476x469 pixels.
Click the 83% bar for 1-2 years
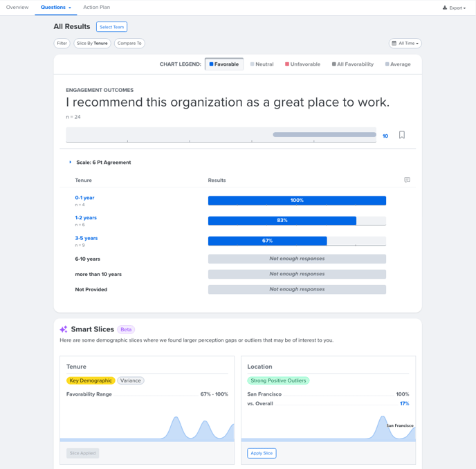click(x=282, y=221)
